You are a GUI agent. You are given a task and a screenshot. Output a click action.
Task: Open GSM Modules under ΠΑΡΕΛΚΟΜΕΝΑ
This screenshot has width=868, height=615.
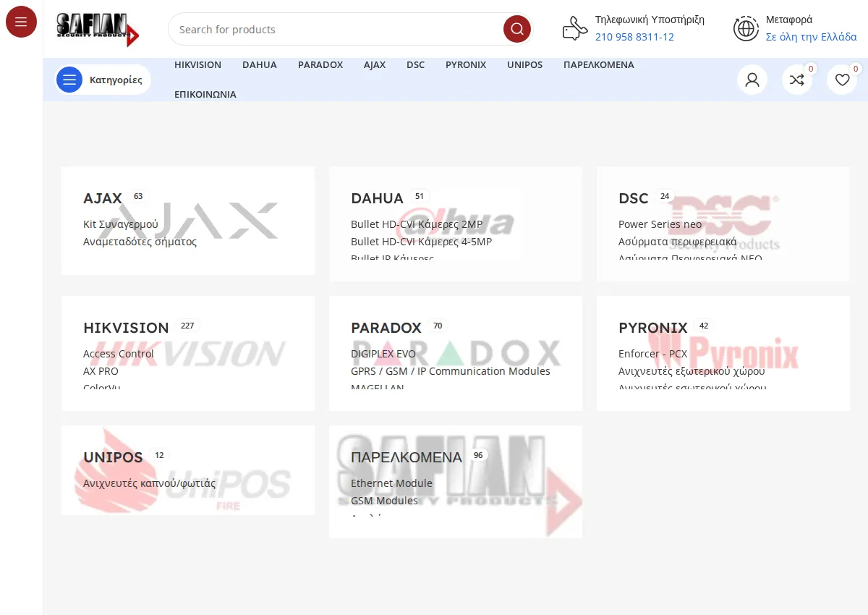[384, 501]
